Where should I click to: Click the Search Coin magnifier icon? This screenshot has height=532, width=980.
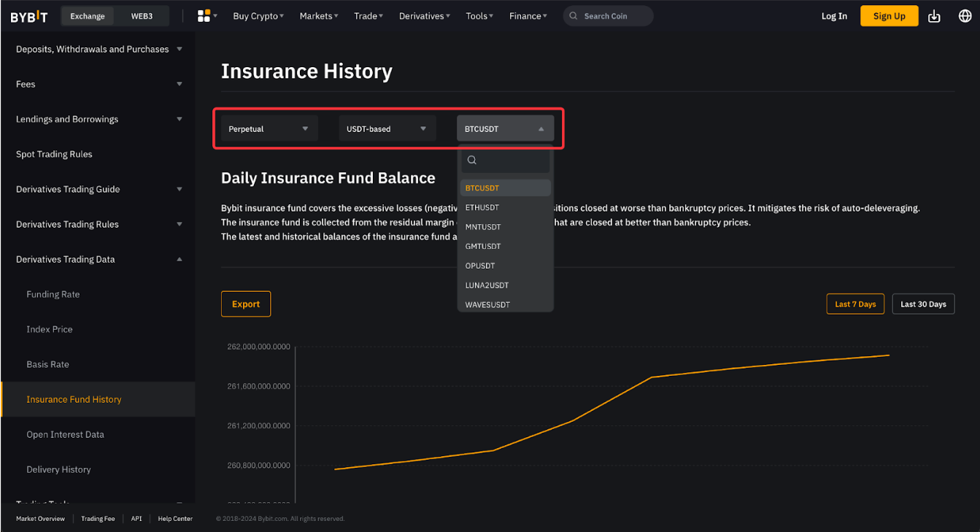(573, 15)
